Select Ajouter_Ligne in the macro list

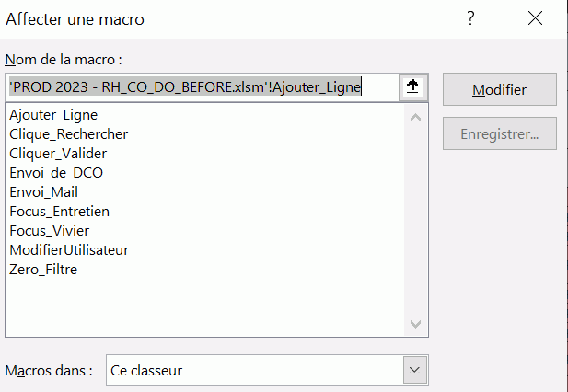pos(53,115)
